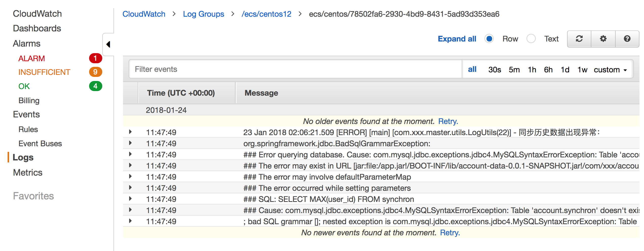Expand the BadSqlGrammarException log row
Screen dimensions: 644x251
[130, 143]
